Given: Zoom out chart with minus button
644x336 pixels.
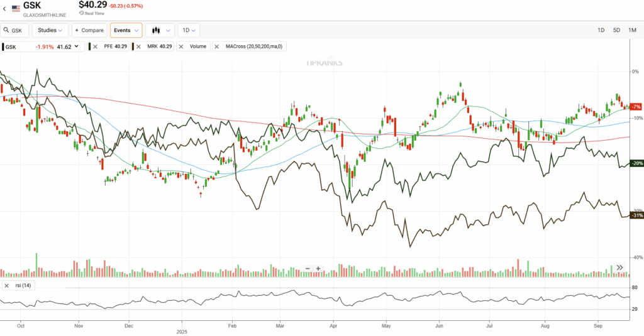Looking at the screenshot, I should click(308, 269).
